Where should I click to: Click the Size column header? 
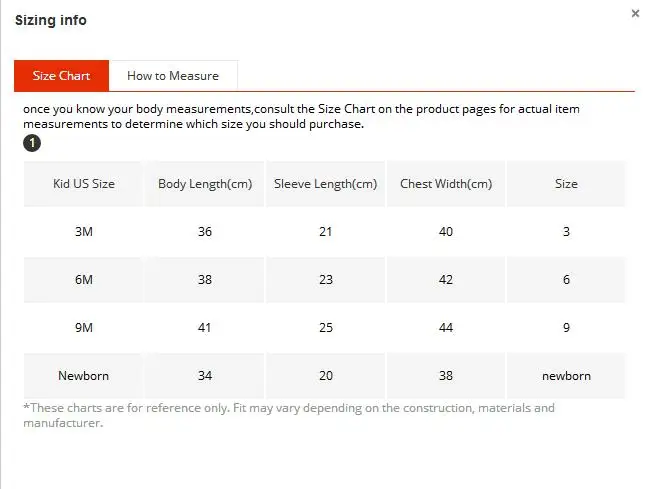pos(566,184)
